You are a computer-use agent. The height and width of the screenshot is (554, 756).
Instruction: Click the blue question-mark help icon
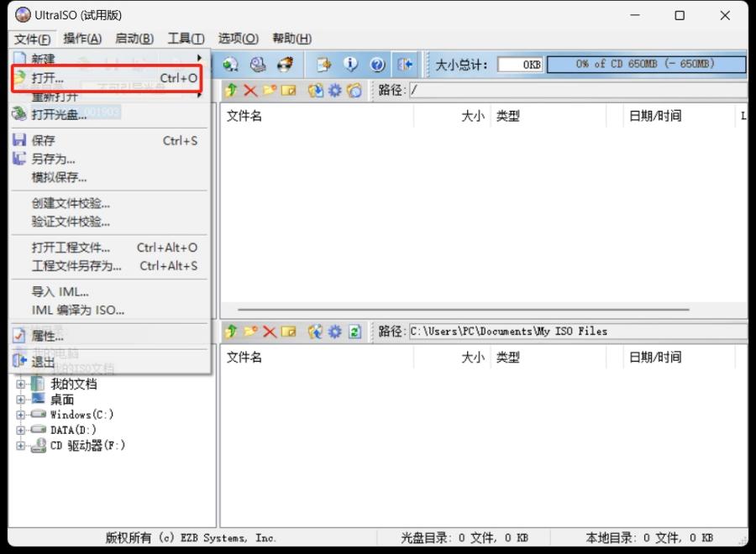point(377,64)
